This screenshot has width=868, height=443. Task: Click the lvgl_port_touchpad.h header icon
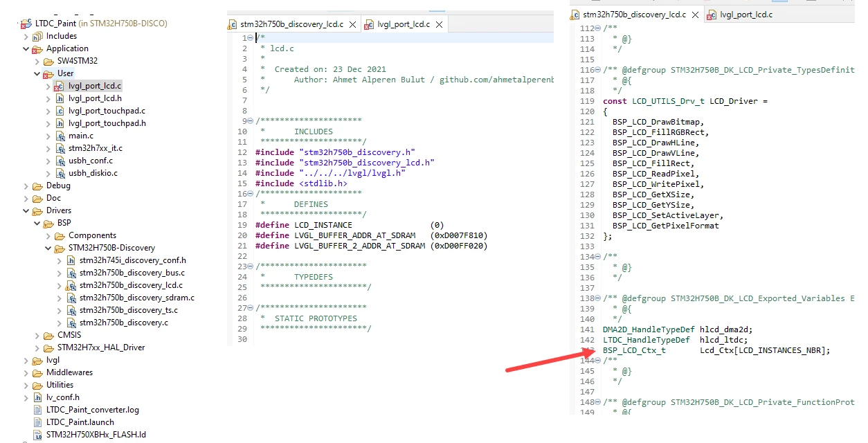pyautogui.click(x=60, y=123)
